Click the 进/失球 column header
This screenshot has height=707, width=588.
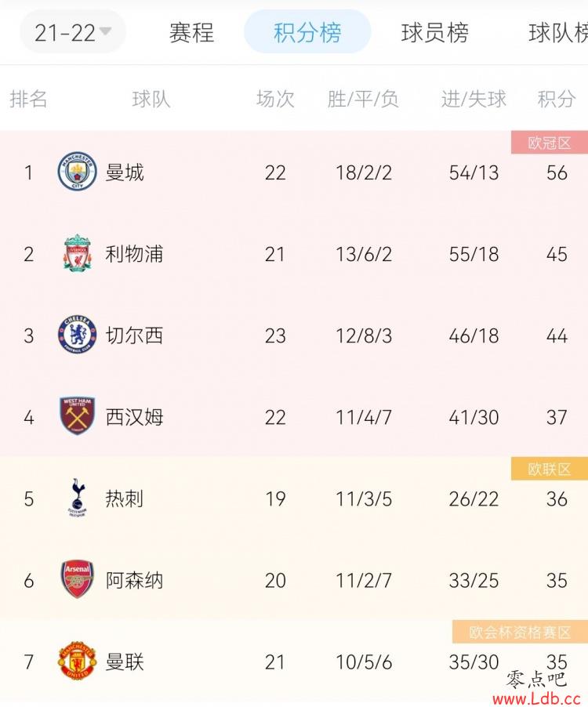point(474,99)
